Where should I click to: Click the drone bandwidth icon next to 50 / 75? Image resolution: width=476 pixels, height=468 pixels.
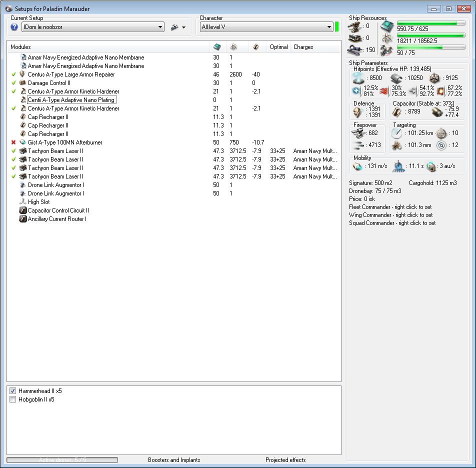(386, 50)
